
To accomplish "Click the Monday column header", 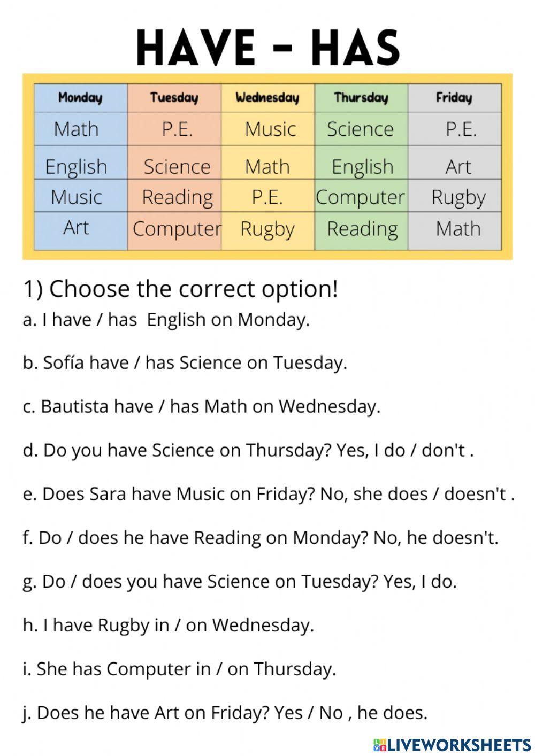I will coord(80,98).
